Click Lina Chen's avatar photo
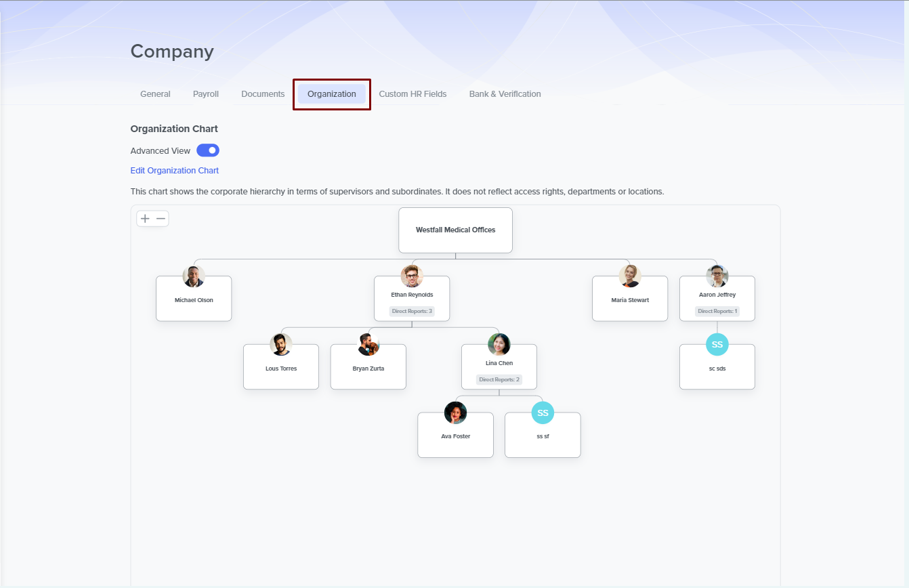 (499, 345)
